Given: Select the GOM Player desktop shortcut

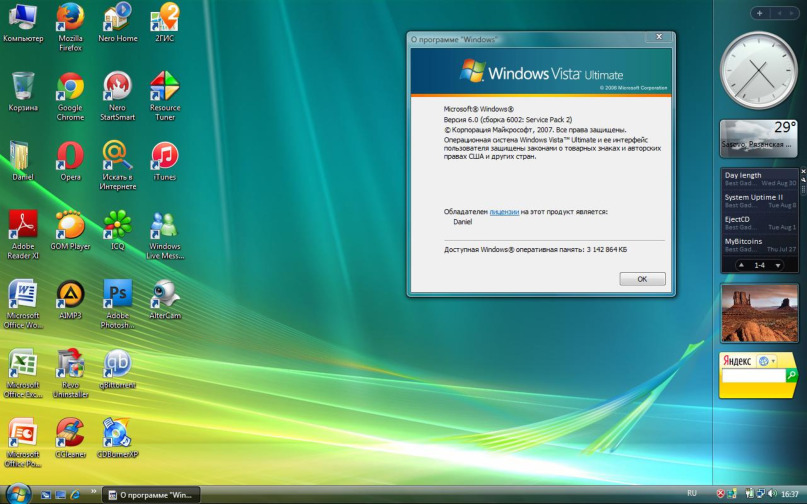Looking at the screenshot, I should [x=70, y=225].
